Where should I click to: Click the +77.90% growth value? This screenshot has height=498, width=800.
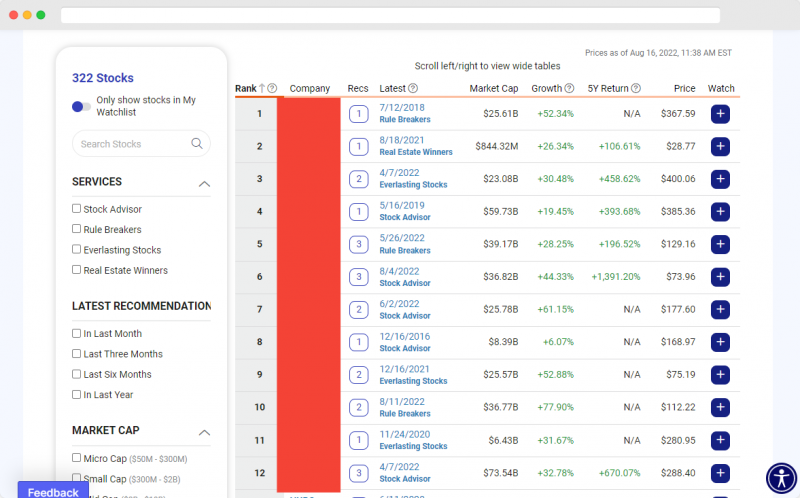click(555, 407)
